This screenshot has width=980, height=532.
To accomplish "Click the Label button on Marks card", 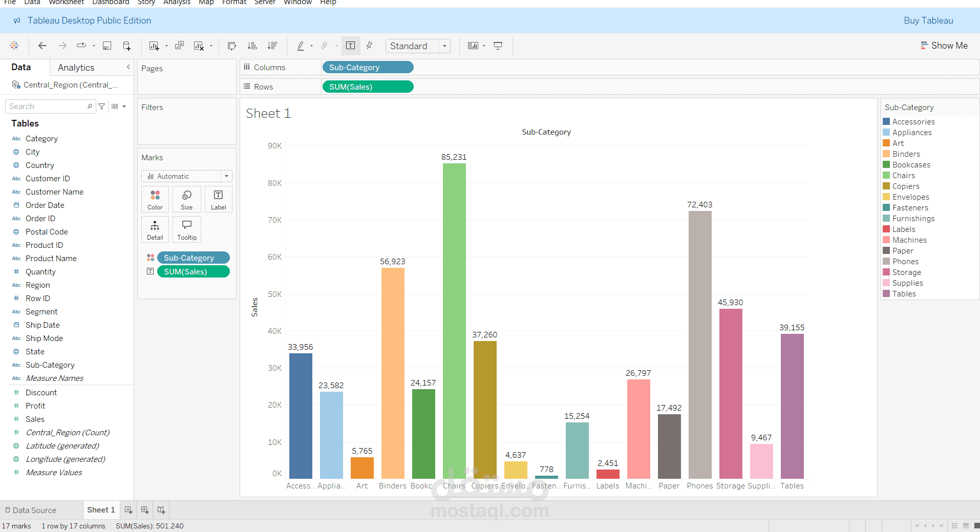I will pyautogui.click(x=219, y=200).
